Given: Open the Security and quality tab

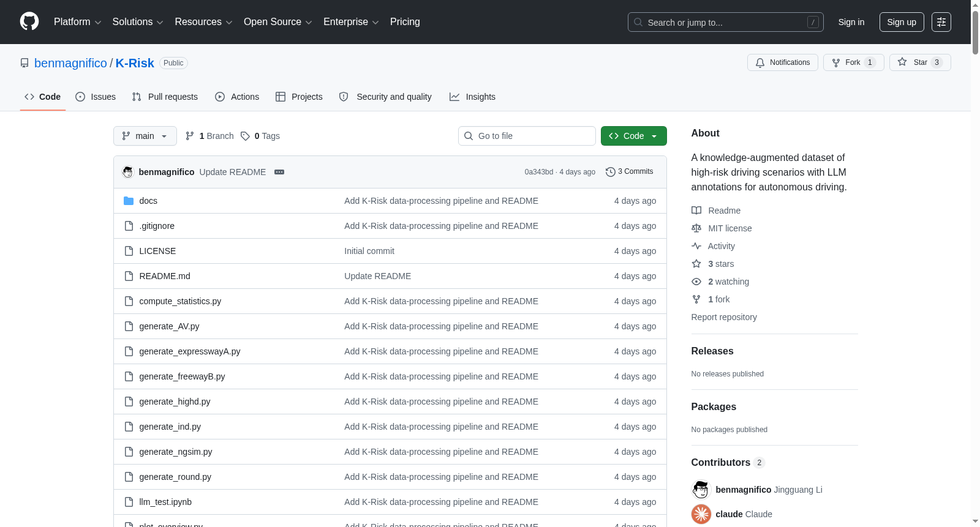Looking at the screenshot, I should click(385, 97).
